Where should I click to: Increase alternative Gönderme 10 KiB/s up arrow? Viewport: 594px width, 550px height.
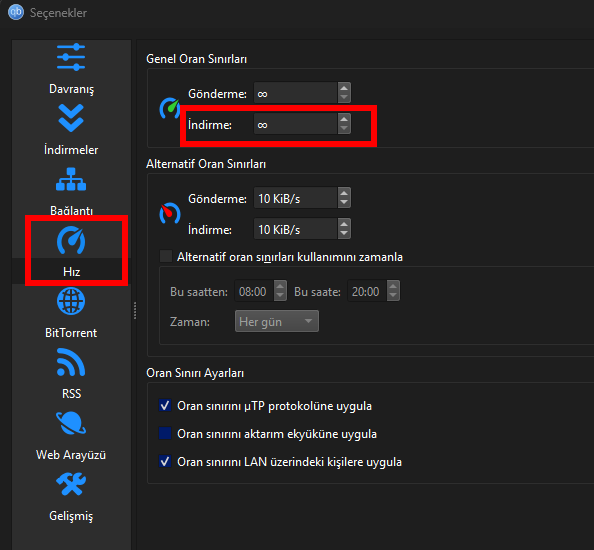[344, 192]
